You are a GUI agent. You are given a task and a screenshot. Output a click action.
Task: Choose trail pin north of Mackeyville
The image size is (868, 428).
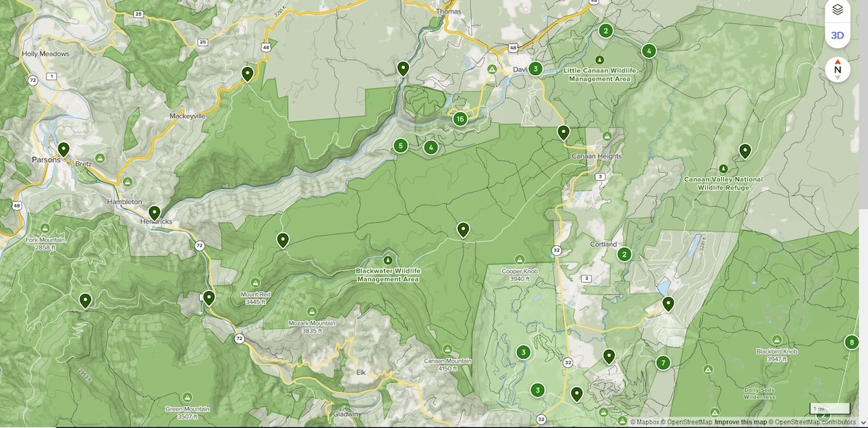coord(247,74)
